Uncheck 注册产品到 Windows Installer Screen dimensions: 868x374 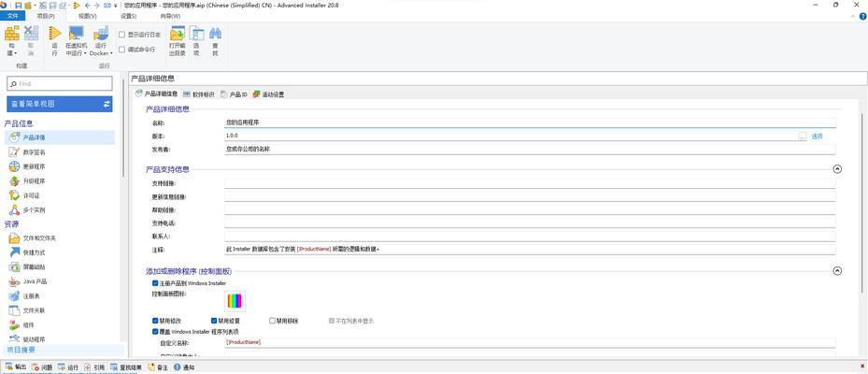point(155,283)
